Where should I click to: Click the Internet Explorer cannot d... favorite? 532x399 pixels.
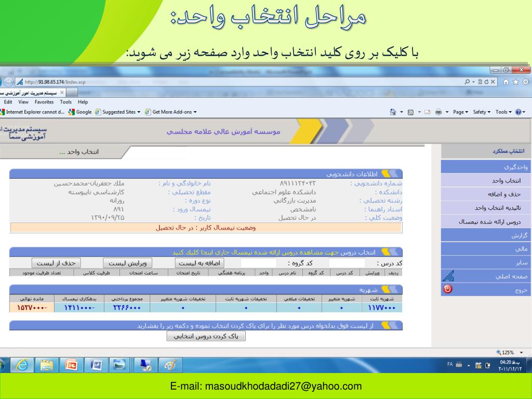coord(33,112)
